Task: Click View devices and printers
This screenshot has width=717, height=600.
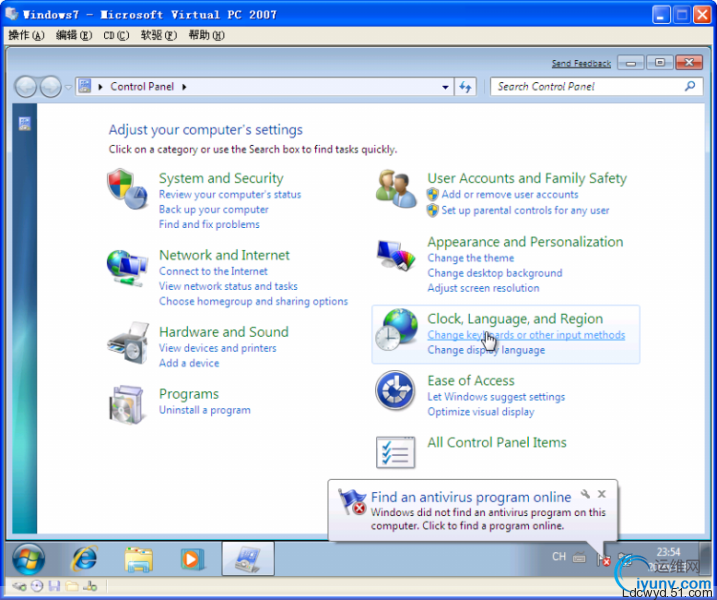Action: [218, 348]
